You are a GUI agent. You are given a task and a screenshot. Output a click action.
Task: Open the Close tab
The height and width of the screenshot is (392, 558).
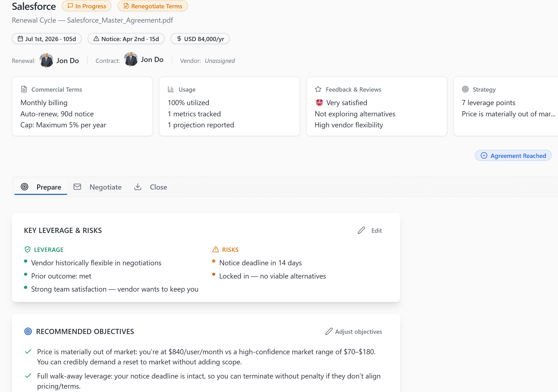pos(151,187)
